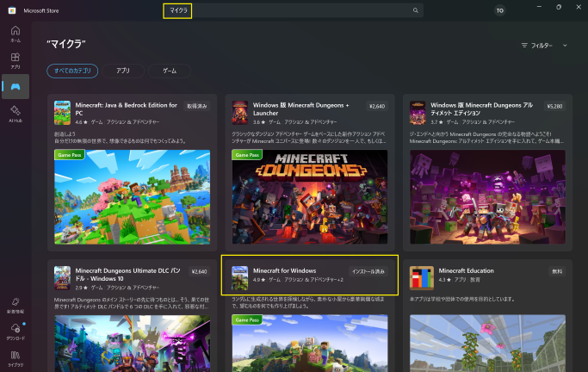The height and width of the screenshot is (372, 588).
Task: Switch to the ゲーム category tab
Action: point(170,71)
